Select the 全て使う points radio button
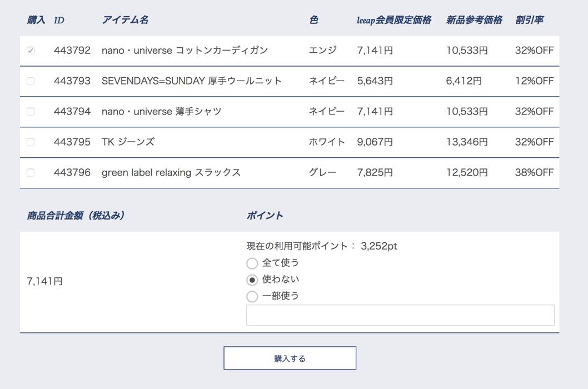The width and height of the screenshot is (588, 389). click(x=252, y=263)
